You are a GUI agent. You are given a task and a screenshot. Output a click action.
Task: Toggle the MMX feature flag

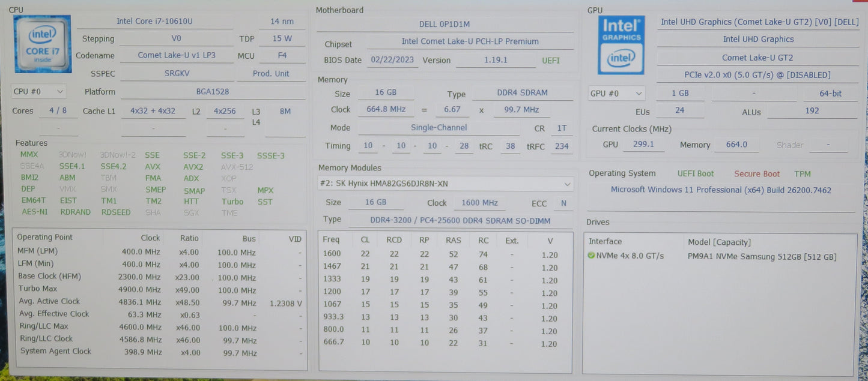tap(29, 154)
